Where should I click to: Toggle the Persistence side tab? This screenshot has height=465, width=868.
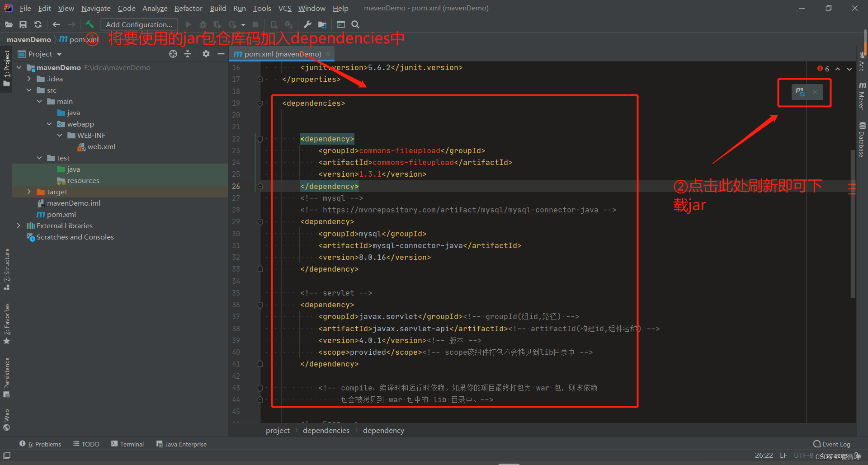pyautogui.click(x=6, y=377)
